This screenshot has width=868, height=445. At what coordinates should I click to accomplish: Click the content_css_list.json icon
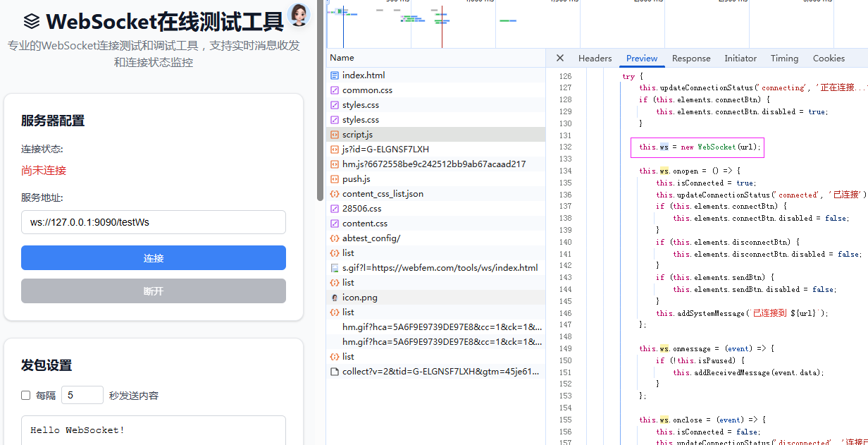[335, 194]
